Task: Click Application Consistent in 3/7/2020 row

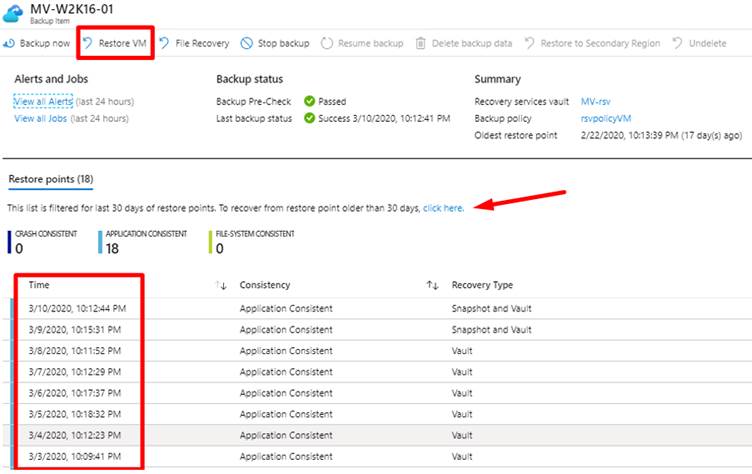Action: (x=286, y=372)
